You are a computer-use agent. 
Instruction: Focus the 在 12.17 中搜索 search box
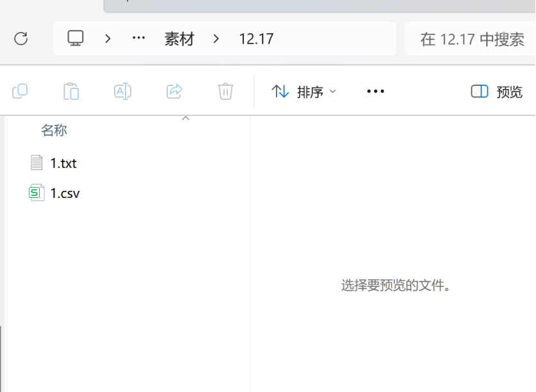[x=471, y=39]
